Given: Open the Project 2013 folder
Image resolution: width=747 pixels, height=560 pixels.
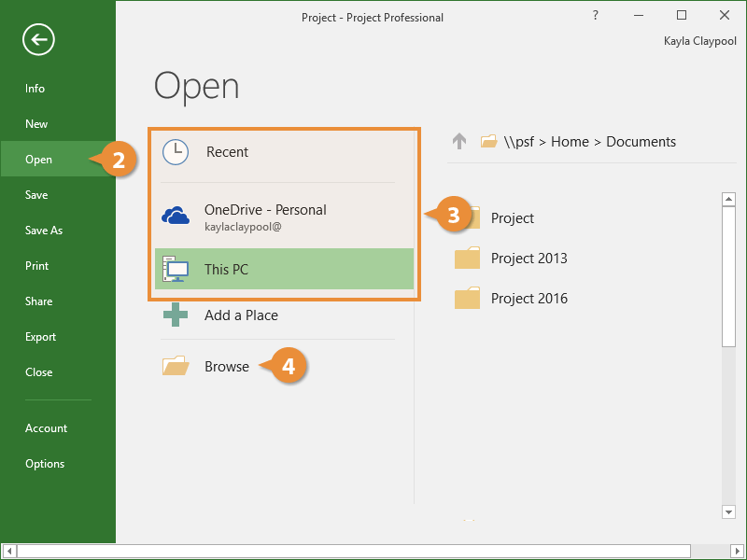Looking at the screenshot, I should [x=529, y=259].
